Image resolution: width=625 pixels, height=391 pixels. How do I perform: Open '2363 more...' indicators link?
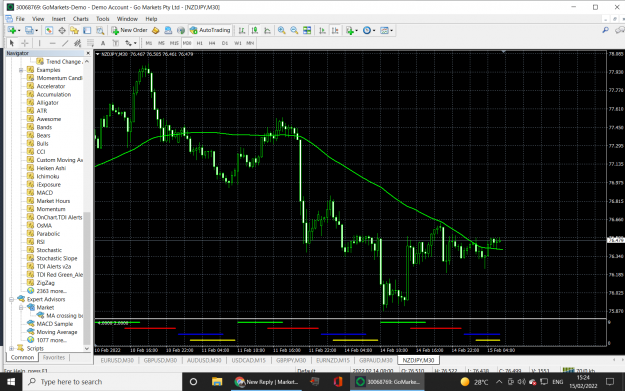pyautogui.click(x=51, y=291)
